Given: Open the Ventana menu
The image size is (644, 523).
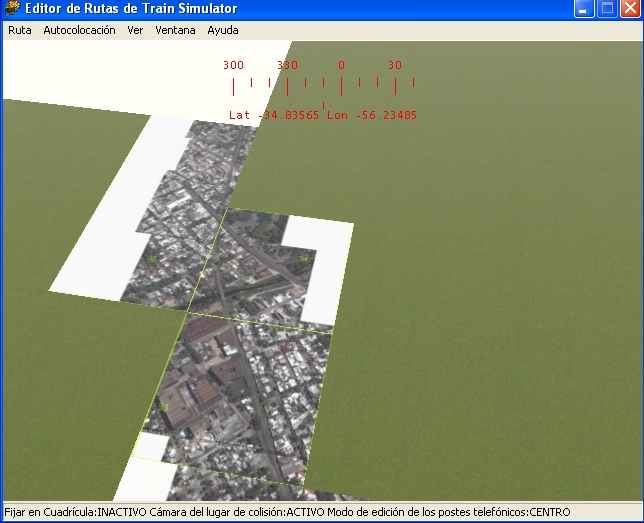Looking at the screenshot, I should 175,30.
